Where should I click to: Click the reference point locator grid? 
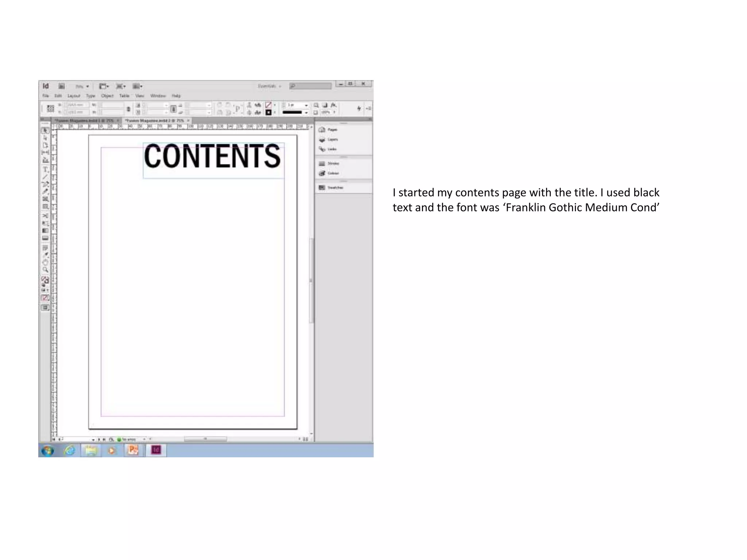click(50, 109)
